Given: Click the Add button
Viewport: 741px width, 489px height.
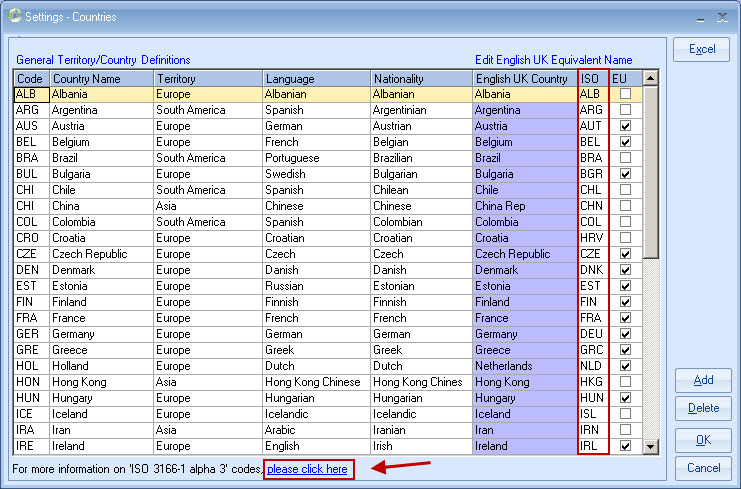Looking at the screenshot, I should pyautogui.click(x=702, y=380).
